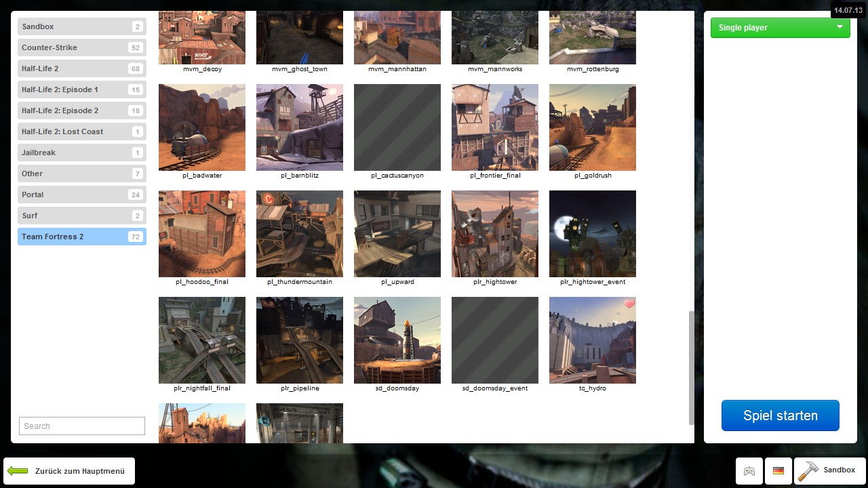Pick the plr_hightower map thumbnail
The width and height of the screenshot is (868, 488).
495,234
